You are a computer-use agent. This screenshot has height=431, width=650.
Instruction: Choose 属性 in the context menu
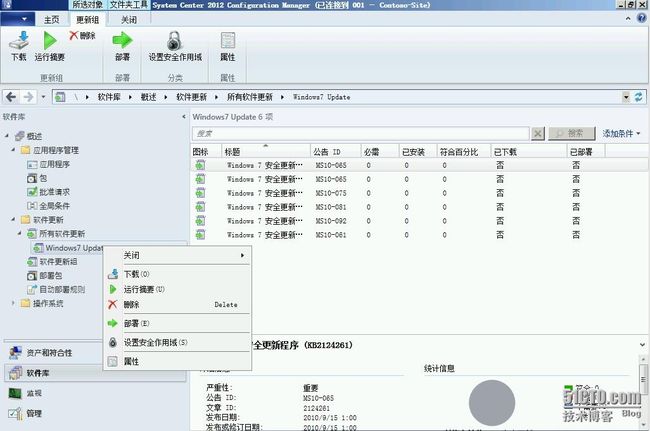click(177, 361)
